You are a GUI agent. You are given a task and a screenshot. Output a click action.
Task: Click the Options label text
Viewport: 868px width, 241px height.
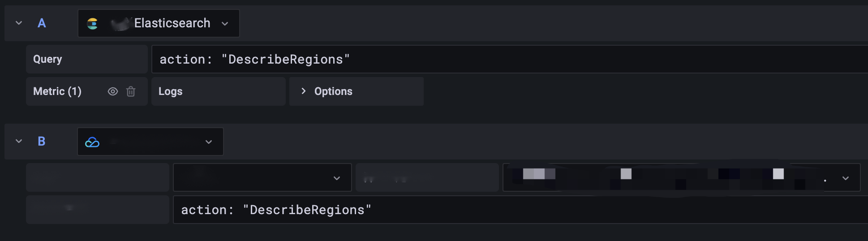pos(333,91)
